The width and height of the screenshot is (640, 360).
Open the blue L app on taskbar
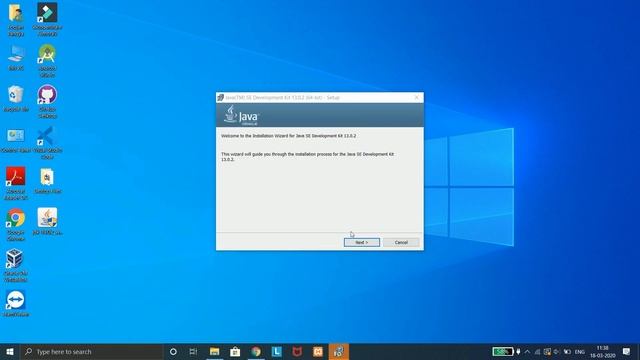(276, 351)
